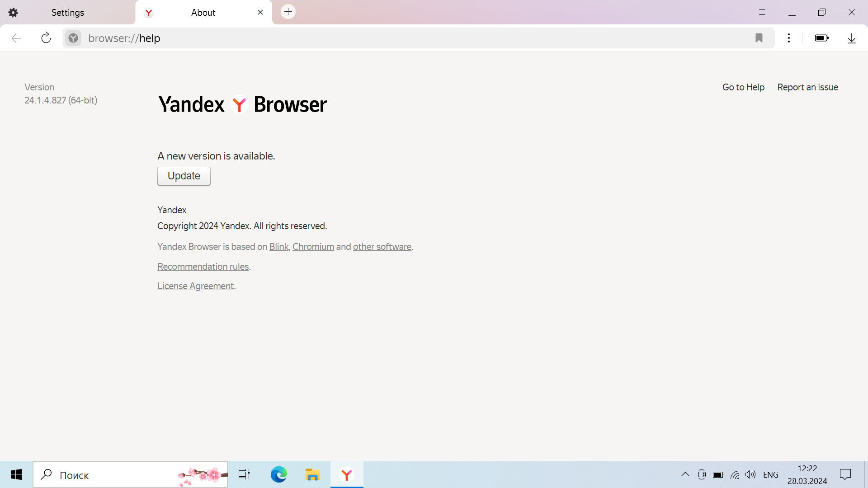Open the downloads arrow icon

pyautogui.click(x=852, y=38)
